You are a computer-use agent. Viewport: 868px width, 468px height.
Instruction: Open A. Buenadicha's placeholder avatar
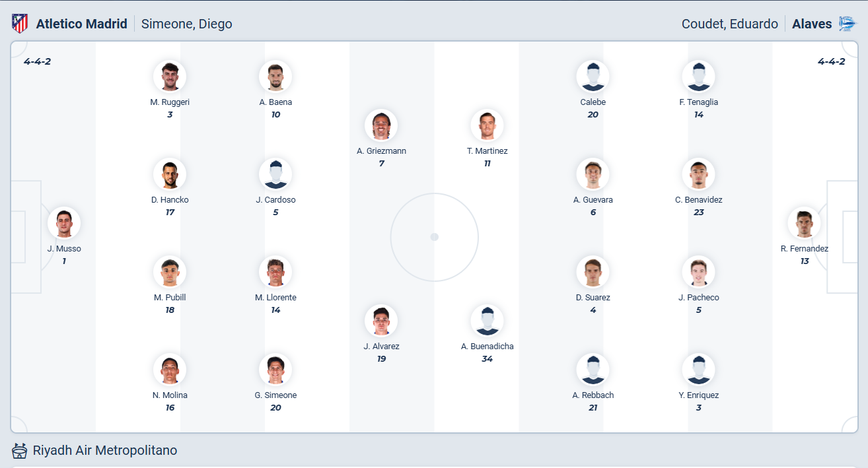tap(487, 321)
